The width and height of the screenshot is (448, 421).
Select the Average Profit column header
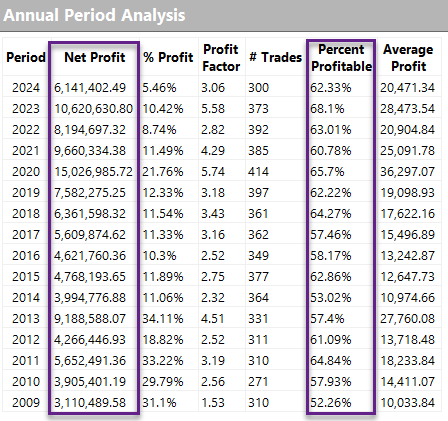[408, 58]
